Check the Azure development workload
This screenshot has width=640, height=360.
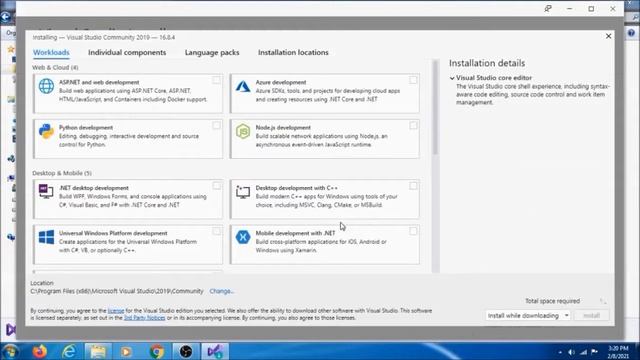tap(413, 80)
